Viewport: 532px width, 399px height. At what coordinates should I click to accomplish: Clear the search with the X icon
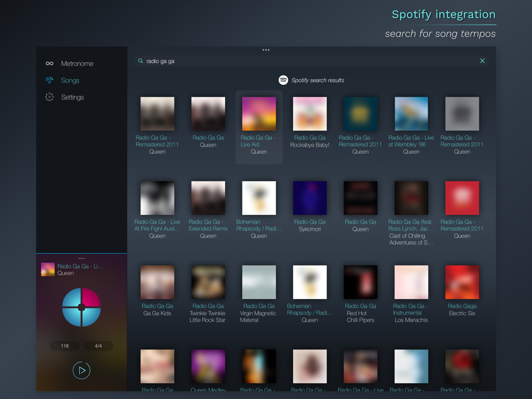tap(482, 61)
